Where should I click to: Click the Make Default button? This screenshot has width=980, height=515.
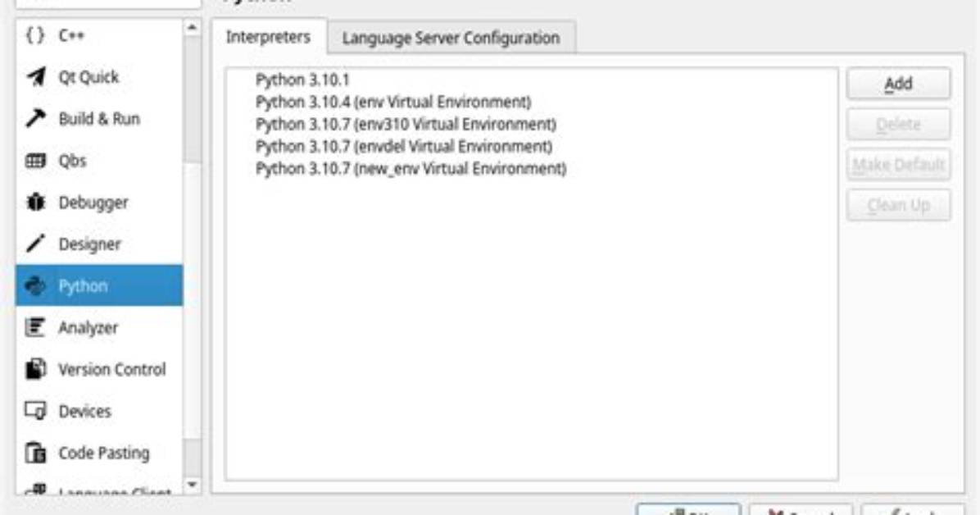point(899,165)
